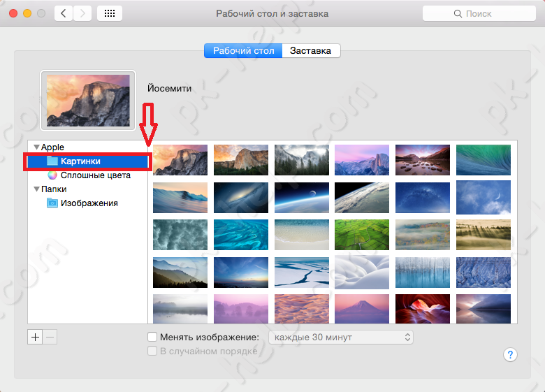Show all preferences grid icon

click(110, 13)
